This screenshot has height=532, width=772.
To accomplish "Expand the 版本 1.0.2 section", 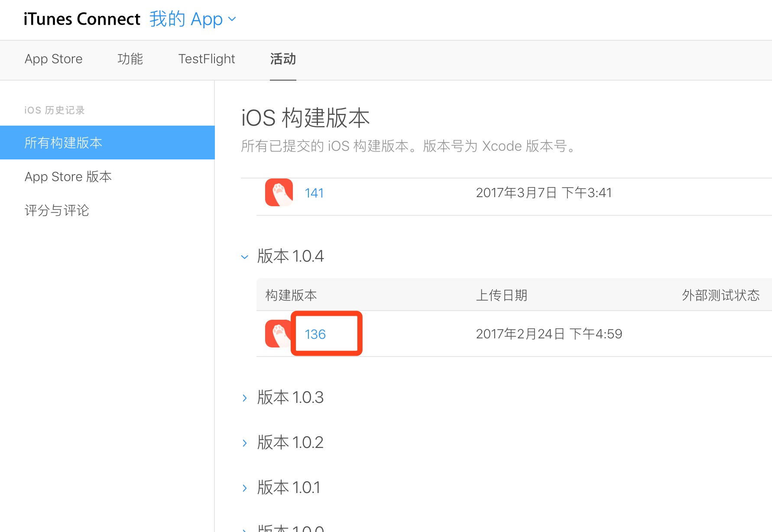I will [x=245, y=443].
